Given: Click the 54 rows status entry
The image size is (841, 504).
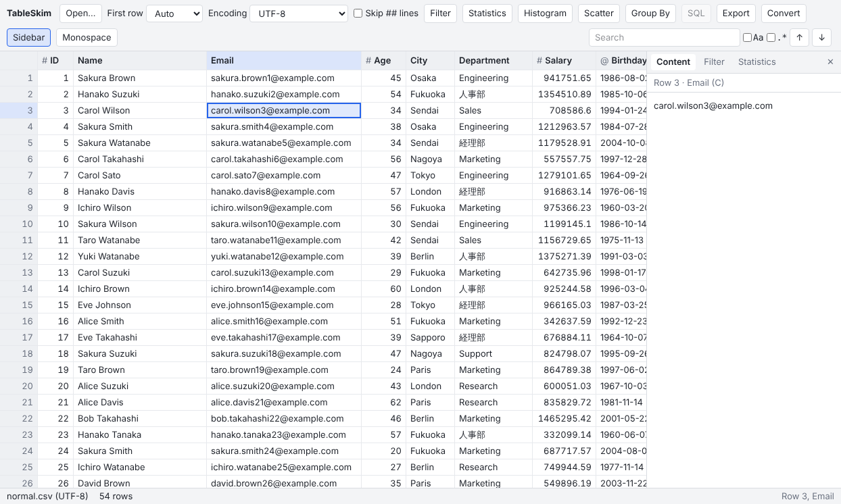Looking at the screenshot, I should (x=116, y=496).
